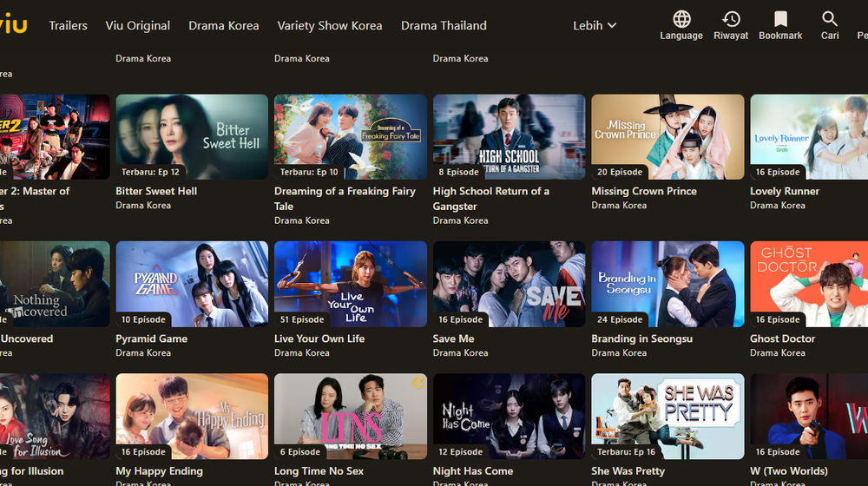This screenshot has width=868, height=486.
Task: Open the Love Song for Illusion thumbnail
Action: (55, 417)
